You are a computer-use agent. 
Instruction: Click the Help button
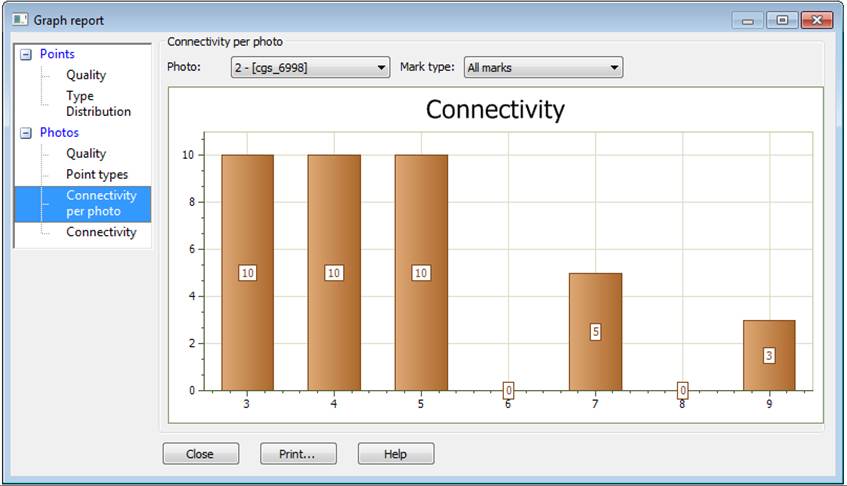click(395, 454)
